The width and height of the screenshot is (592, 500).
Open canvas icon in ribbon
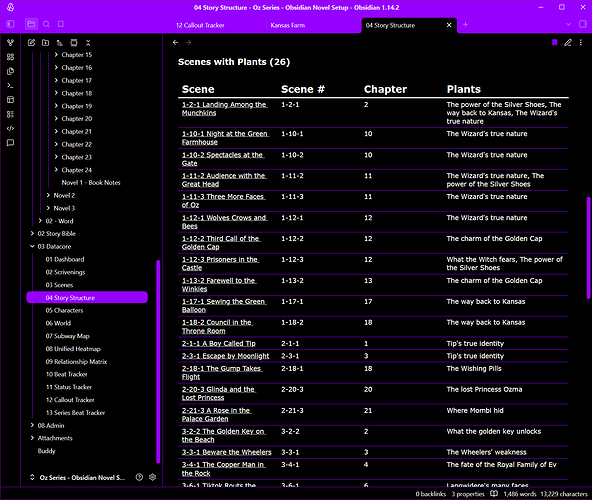click(10, 57)
